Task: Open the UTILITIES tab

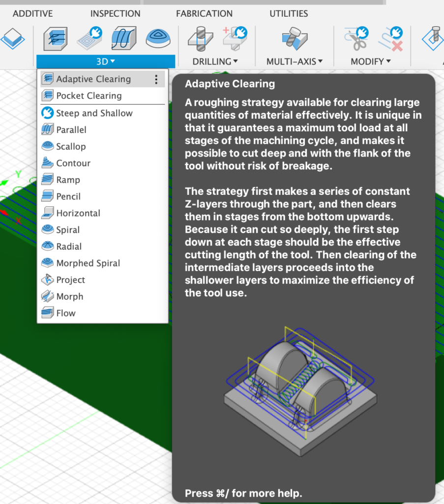Action: coord(289,14)
